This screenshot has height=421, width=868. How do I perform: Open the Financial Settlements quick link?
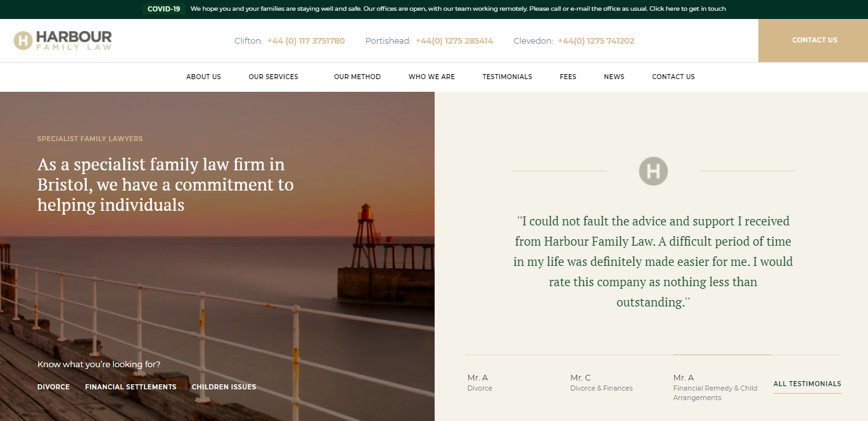click(x=131, y=387)
